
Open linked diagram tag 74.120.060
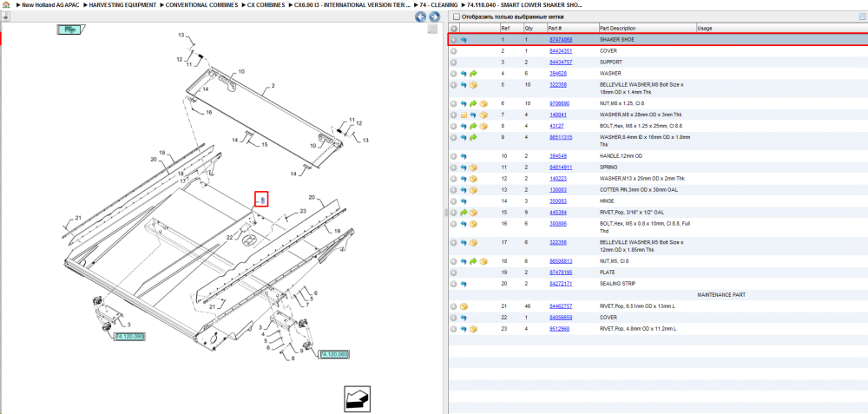[x=334, y=354]
